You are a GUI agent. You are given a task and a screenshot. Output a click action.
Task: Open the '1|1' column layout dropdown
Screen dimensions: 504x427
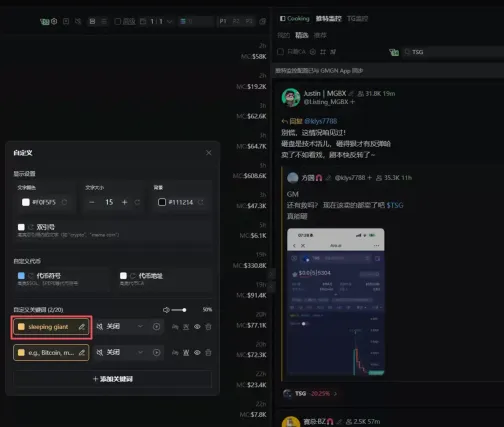pos(156,21)
